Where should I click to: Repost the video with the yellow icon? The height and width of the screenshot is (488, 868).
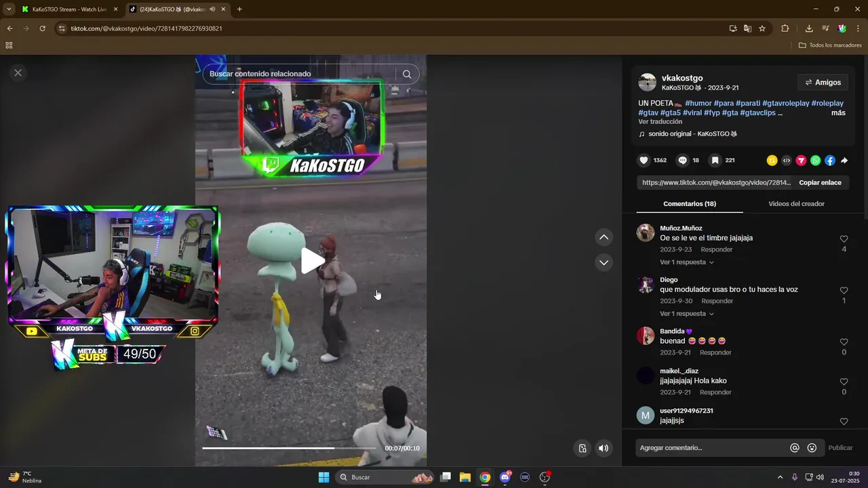(772, 161)
